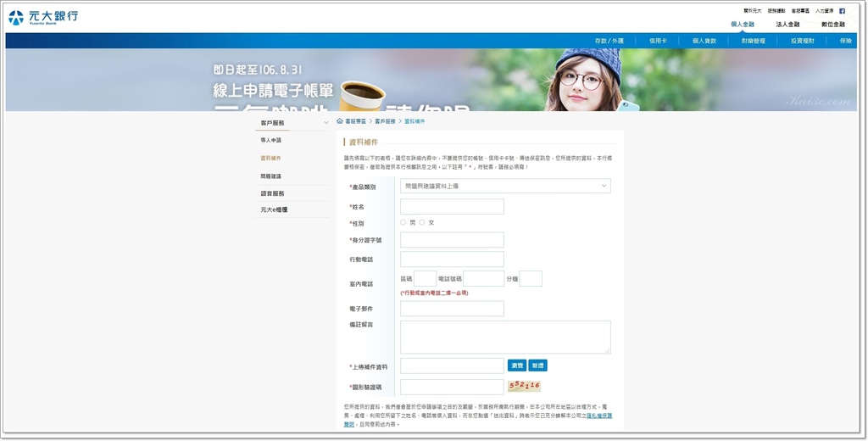Open the 投資理財 menu

(x=802, y=41)
